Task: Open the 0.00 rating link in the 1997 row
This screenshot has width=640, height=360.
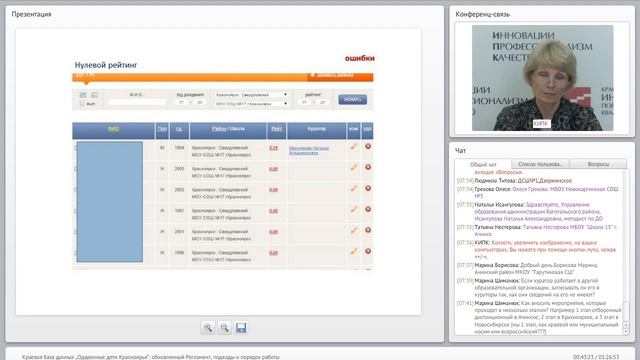Action: coord(273,211)
